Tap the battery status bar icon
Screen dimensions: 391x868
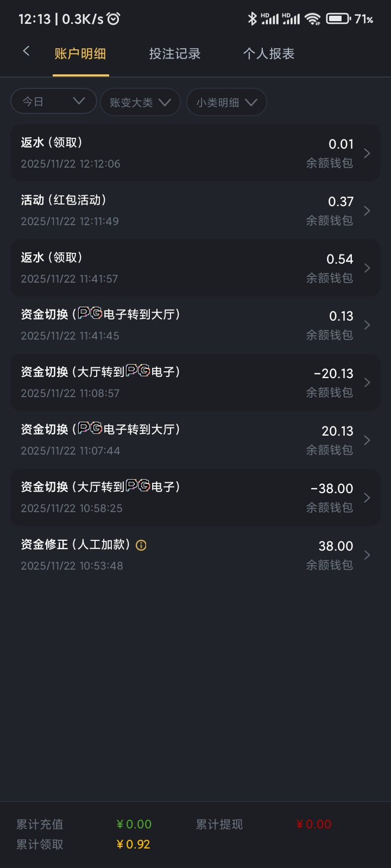[338, 19]
